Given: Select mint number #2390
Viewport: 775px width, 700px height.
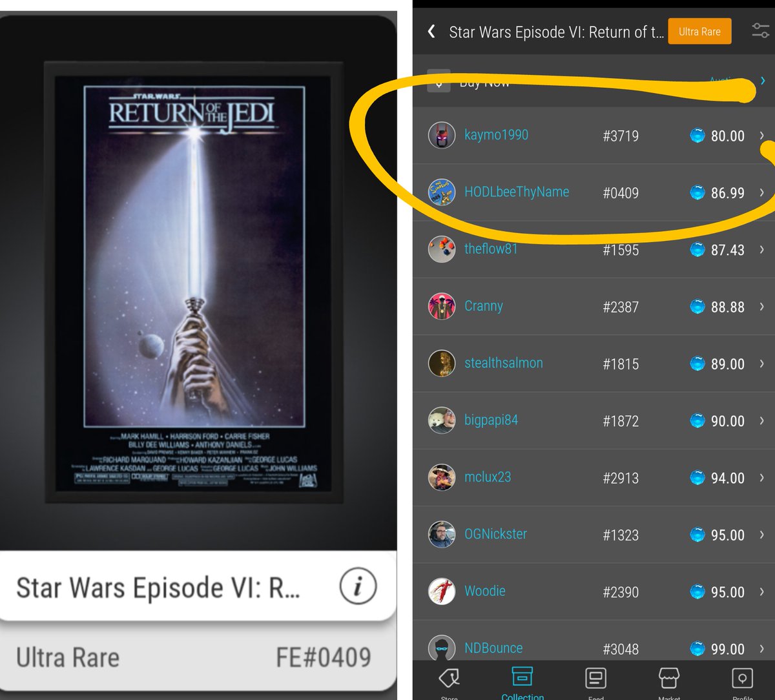Looking at the screenshot, I should [621, 592].
